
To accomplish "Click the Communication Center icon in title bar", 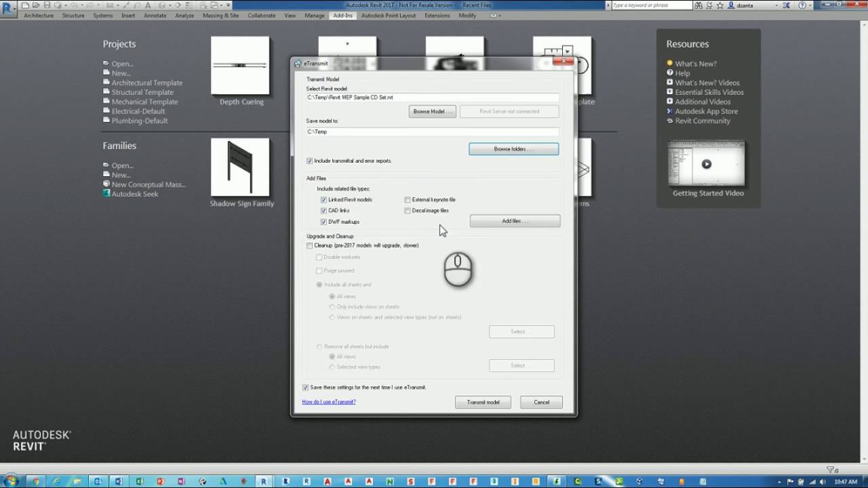I will [709, 5].
